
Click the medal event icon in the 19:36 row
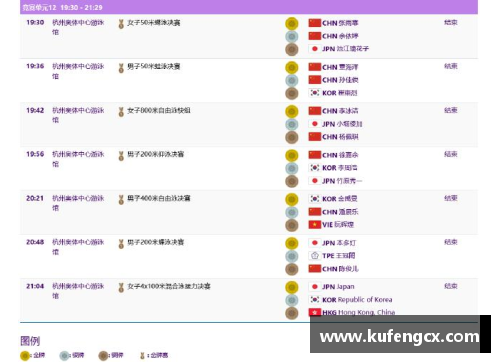point(121,68)
